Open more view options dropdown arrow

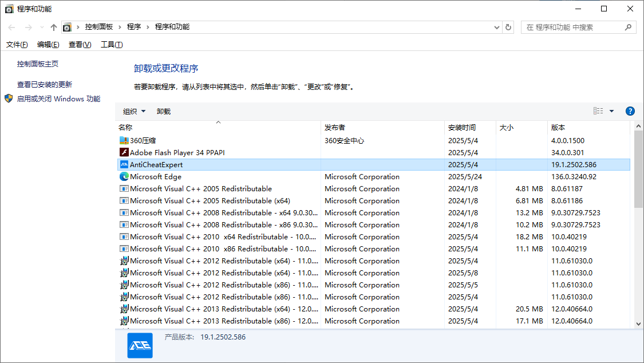611,111
